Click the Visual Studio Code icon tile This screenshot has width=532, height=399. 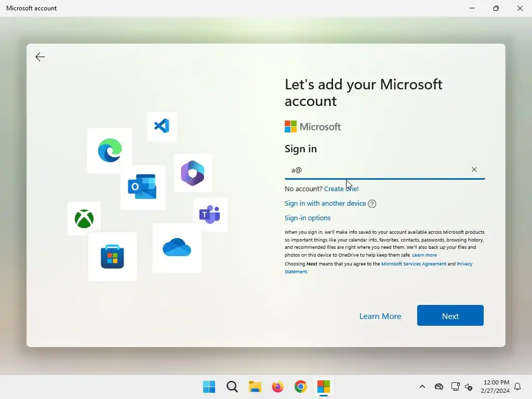[x=162, y=126]
